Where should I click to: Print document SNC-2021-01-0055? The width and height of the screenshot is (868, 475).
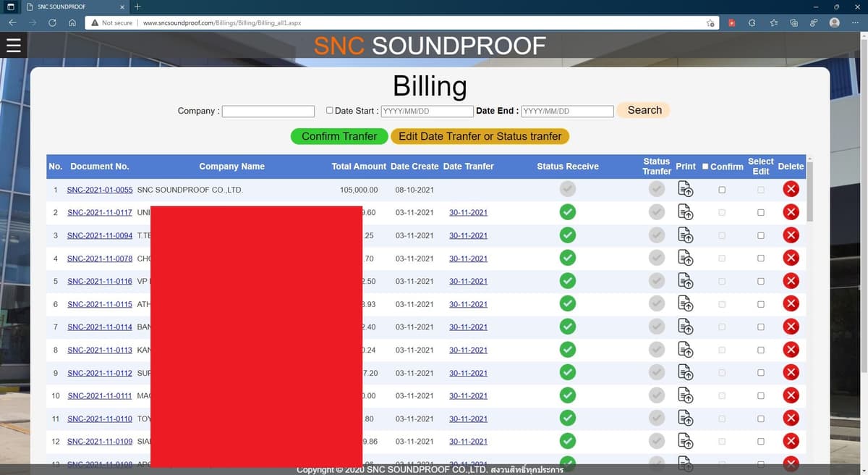686,189
